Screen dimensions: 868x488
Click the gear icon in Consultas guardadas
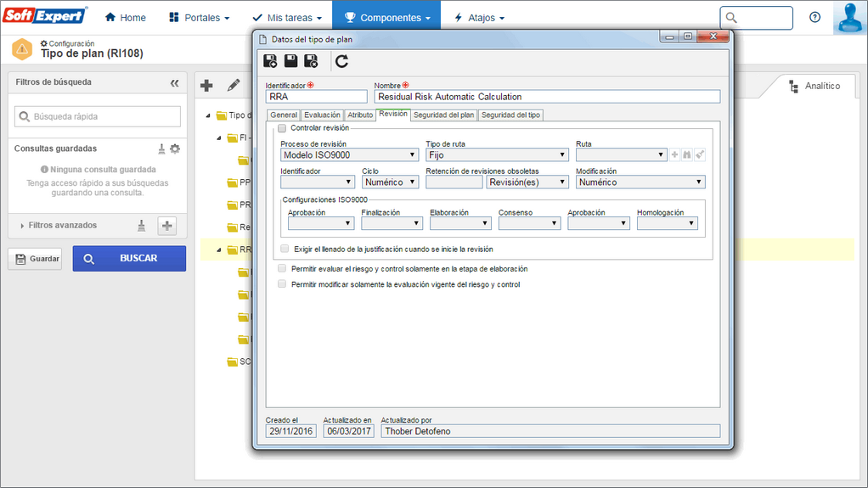pos(175,149)
